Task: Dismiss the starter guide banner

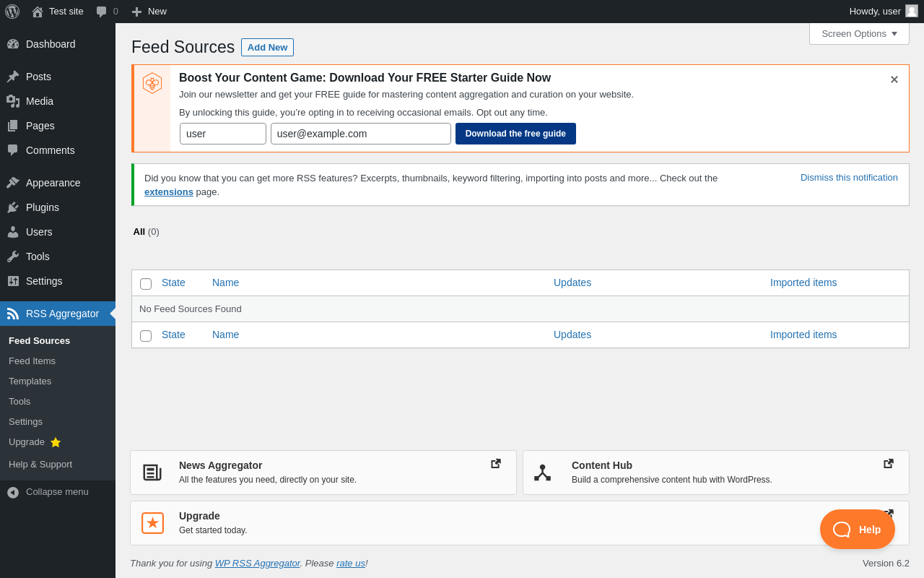Action: 894,79
